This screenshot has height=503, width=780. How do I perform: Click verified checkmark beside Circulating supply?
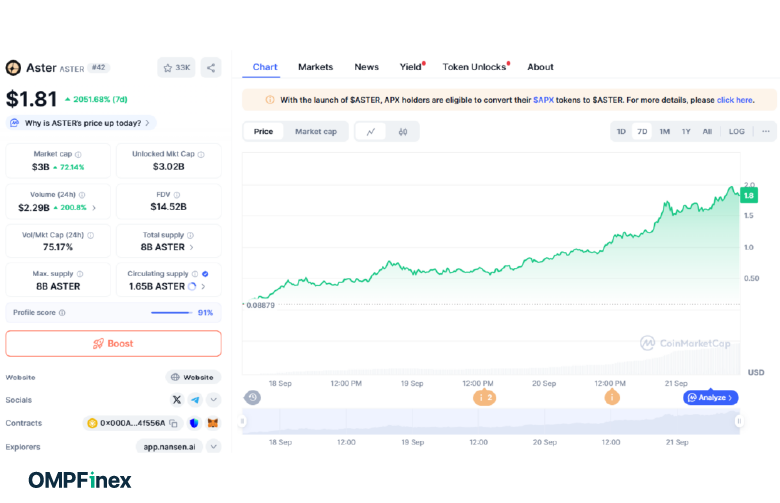point(205,274)
